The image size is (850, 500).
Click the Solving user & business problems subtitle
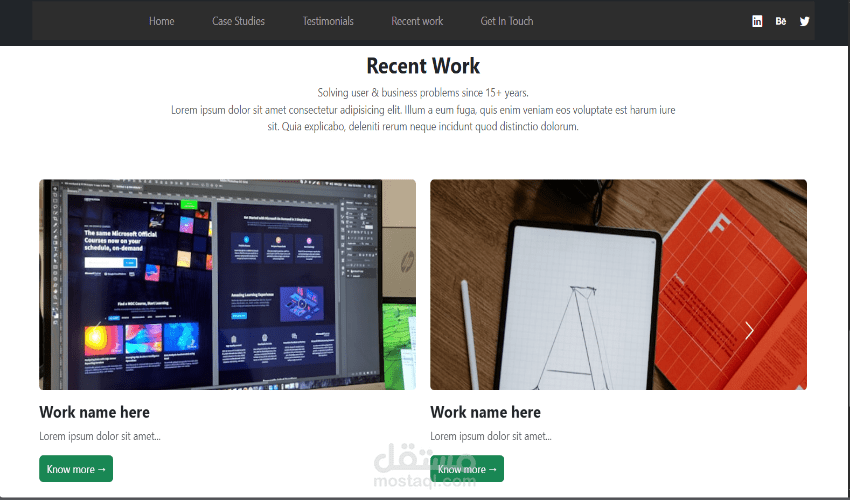point(423,93)
